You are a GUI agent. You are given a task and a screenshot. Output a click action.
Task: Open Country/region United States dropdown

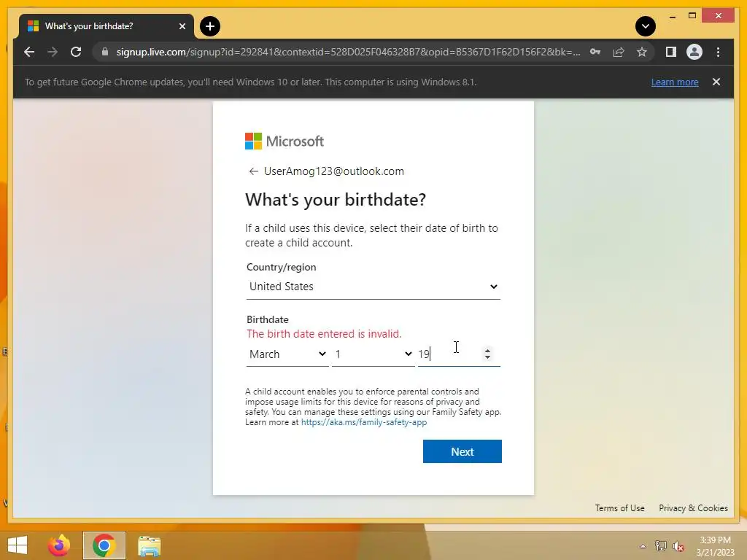[373, 287]
